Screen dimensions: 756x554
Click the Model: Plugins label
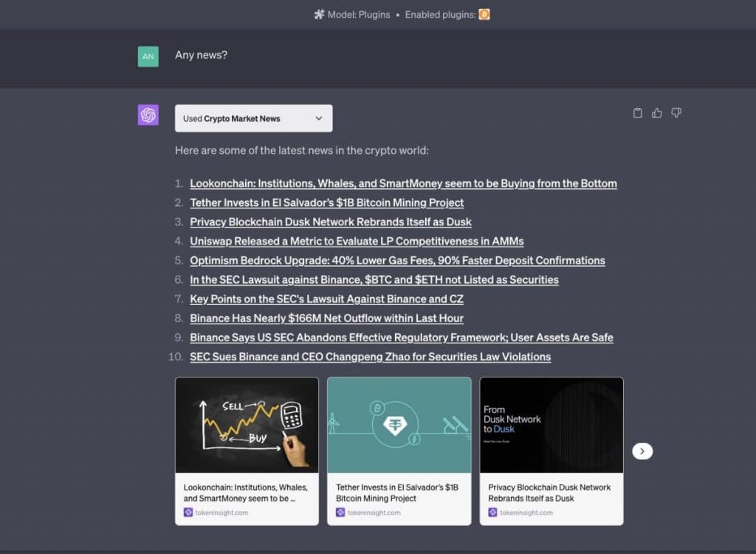359,15
